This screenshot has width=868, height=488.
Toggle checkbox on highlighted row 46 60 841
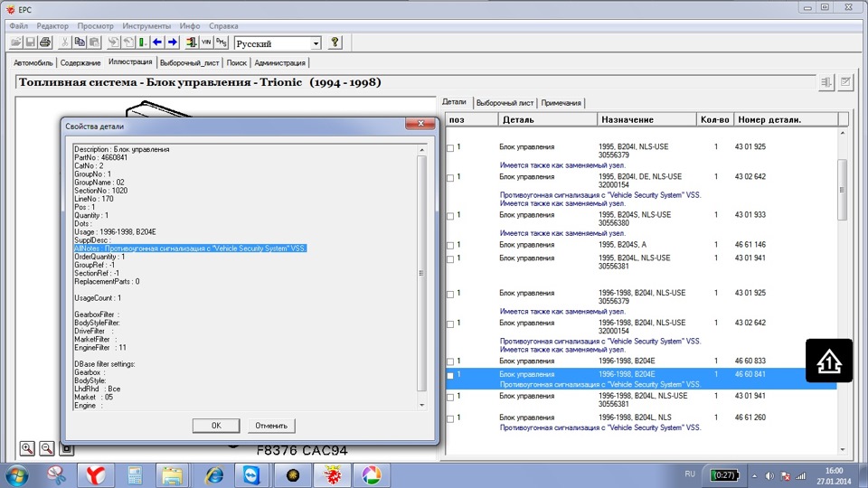click(x=450, y=375)
